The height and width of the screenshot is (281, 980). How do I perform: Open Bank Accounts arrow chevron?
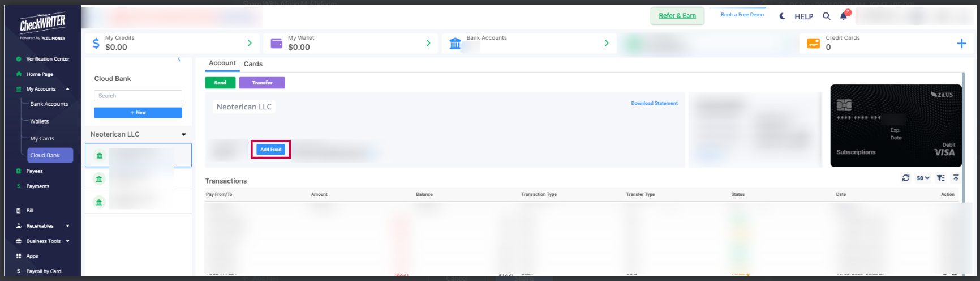tap(607, 43)
